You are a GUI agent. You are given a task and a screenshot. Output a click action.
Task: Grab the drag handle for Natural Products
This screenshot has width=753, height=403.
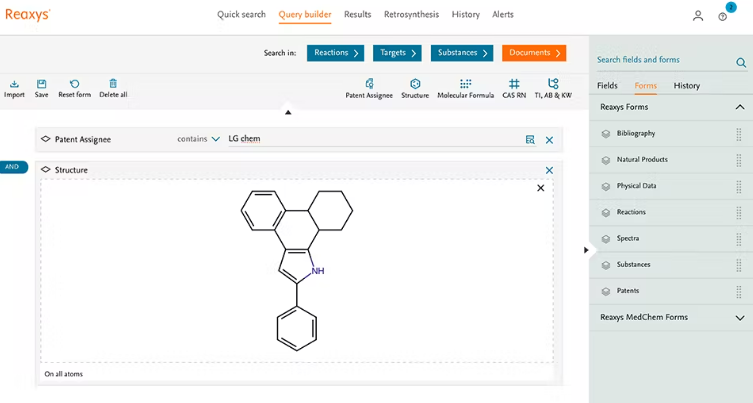[x=739, y=160]
